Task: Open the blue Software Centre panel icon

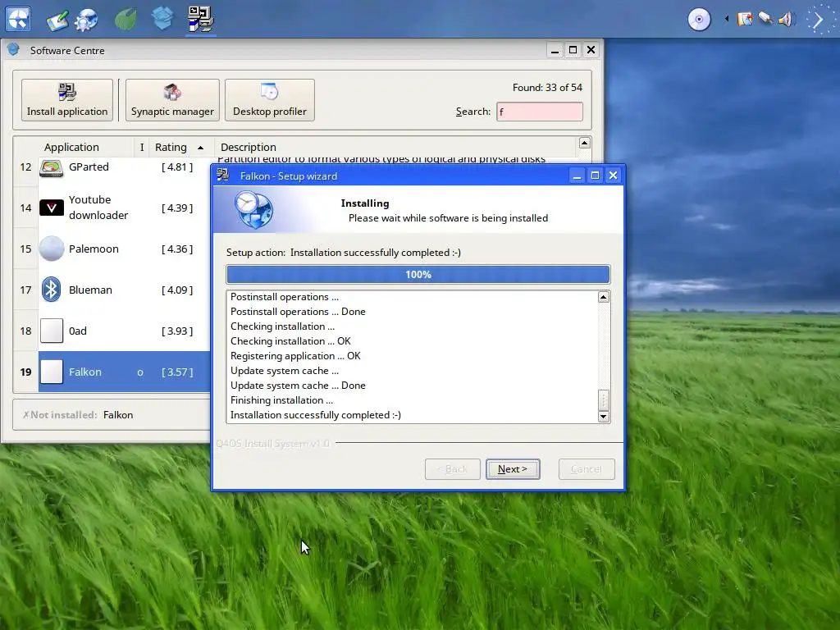Action: coord(162,19)
